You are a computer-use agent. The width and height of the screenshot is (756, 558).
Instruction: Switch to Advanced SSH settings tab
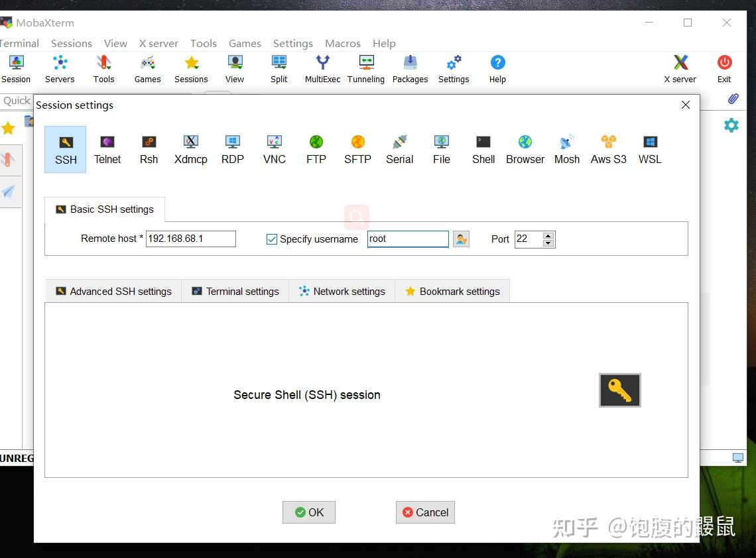point(113,292)
